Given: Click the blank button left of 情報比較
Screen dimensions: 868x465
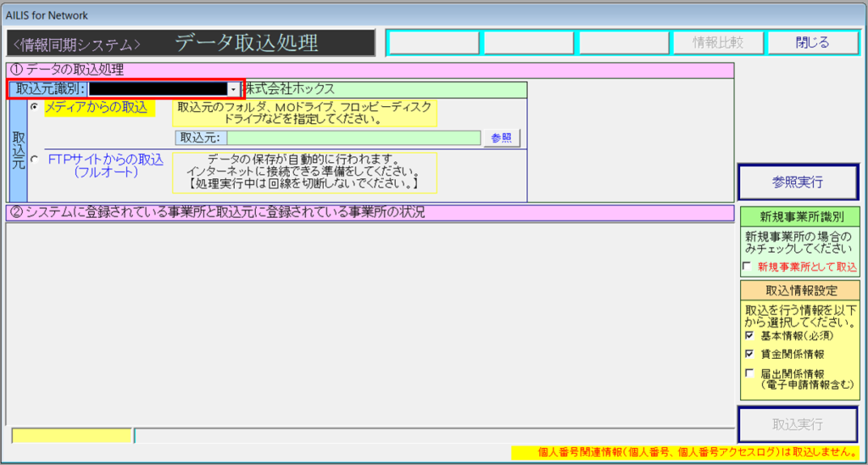Looking at the screenshot, I should (x=622, y=42).
